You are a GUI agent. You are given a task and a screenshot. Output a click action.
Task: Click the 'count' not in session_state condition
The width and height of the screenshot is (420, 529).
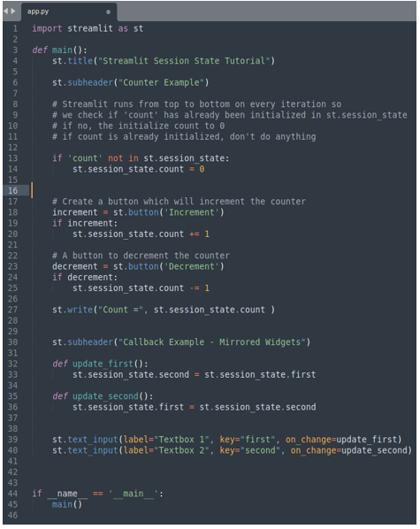141,158
